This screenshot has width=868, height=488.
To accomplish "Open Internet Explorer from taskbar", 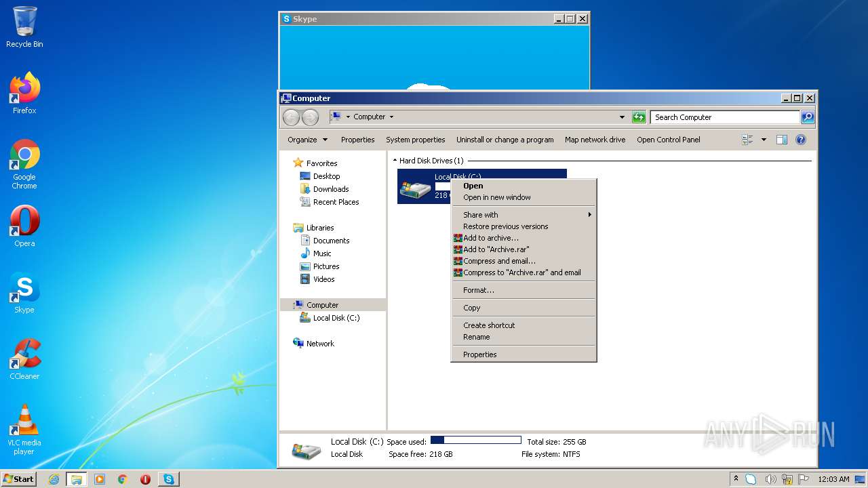I will click(x=54, y=479).
